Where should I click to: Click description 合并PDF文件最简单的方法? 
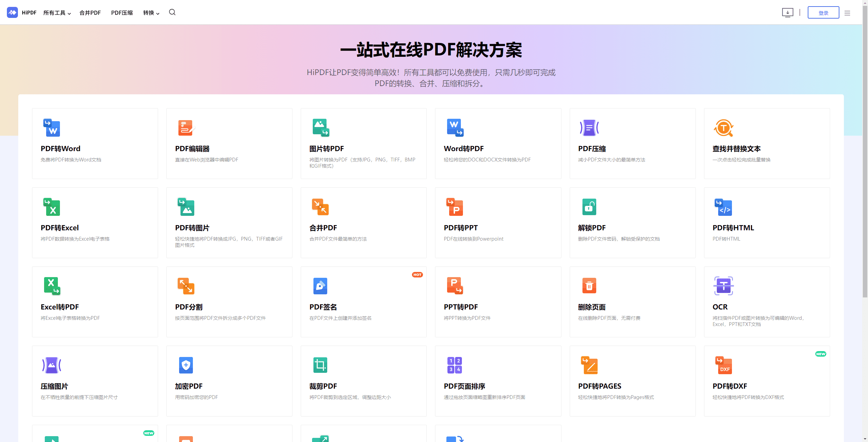(338, 239)
